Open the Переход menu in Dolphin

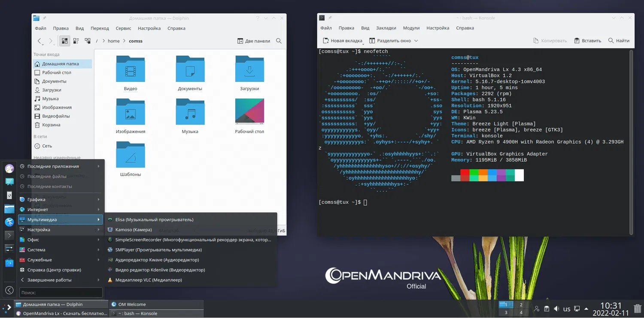[x=100, y=28]
